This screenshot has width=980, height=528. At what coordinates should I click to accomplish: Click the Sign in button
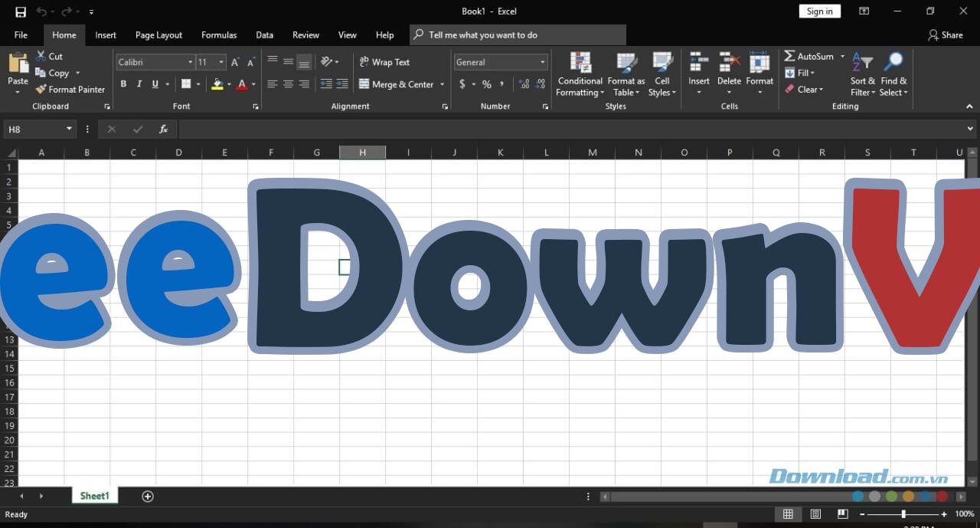pyautogui.click(x=819, y=11)
